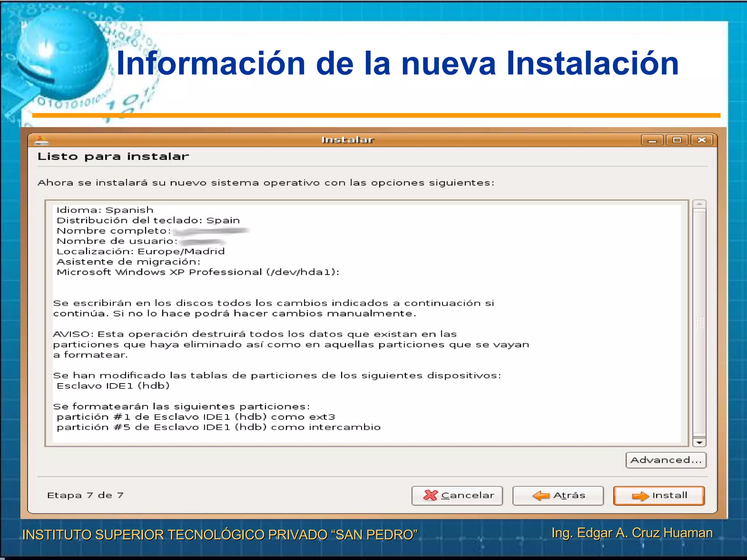Click the 'AVISO: Esta operación destruirá' warning line
The width and height of the screenshot is (747, 560).
(255, 334)
